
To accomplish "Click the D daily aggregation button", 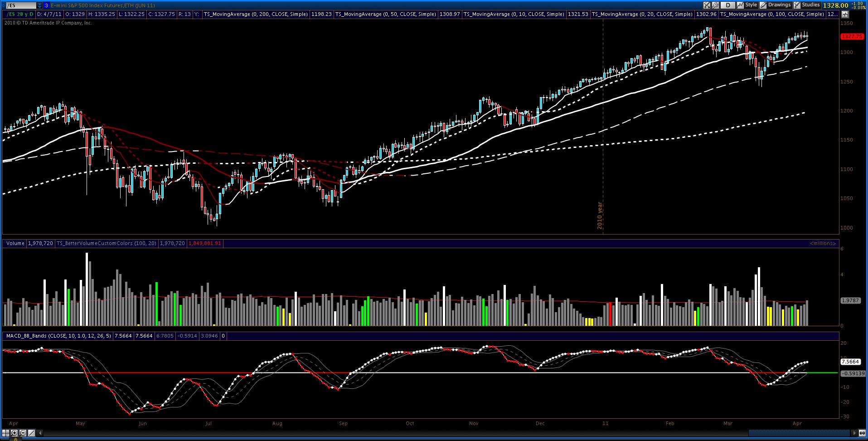I will click(728, 5).
